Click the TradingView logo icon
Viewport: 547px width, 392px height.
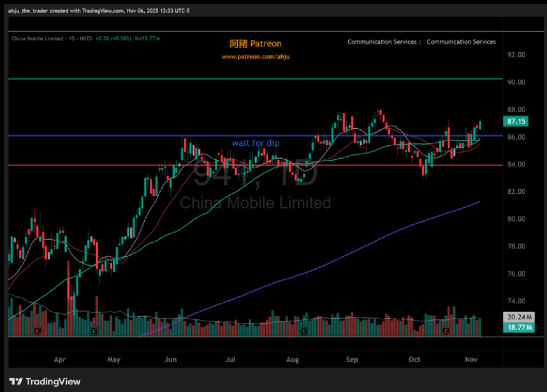tap(15, 381)
